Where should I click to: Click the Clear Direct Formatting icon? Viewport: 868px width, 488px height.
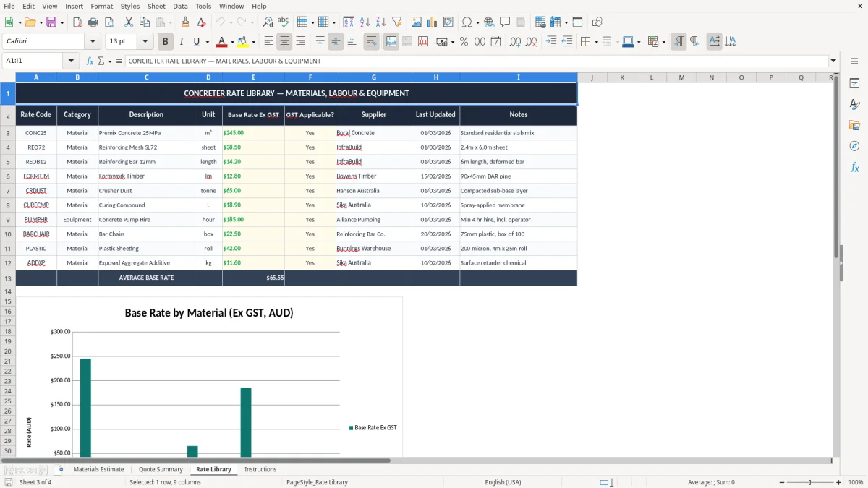(201, 22)
